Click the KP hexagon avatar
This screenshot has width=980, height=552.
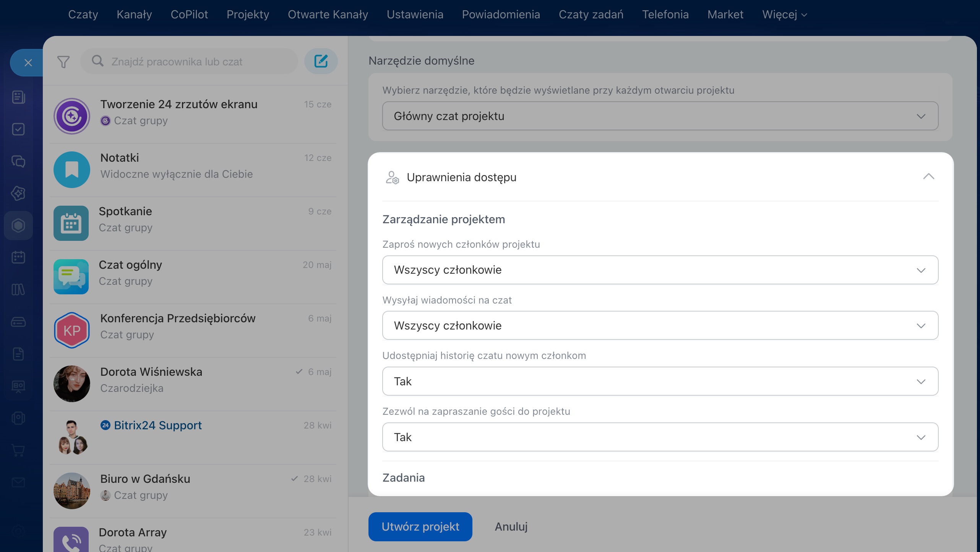coord(72,330)
